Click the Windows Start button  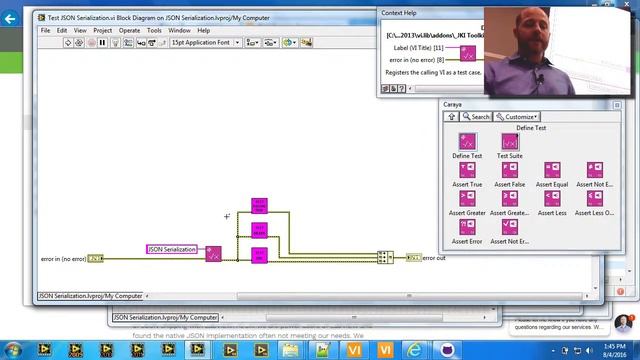13,350
